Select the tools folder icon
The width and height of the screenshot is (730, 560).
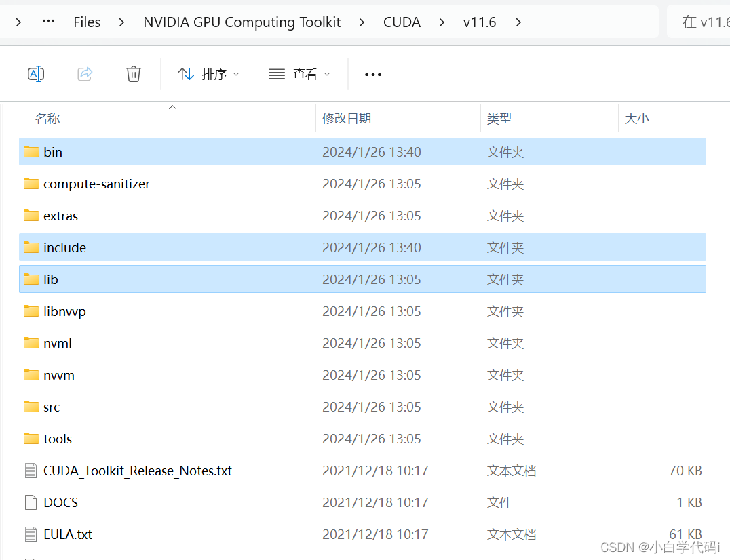(x=31, y=439)
